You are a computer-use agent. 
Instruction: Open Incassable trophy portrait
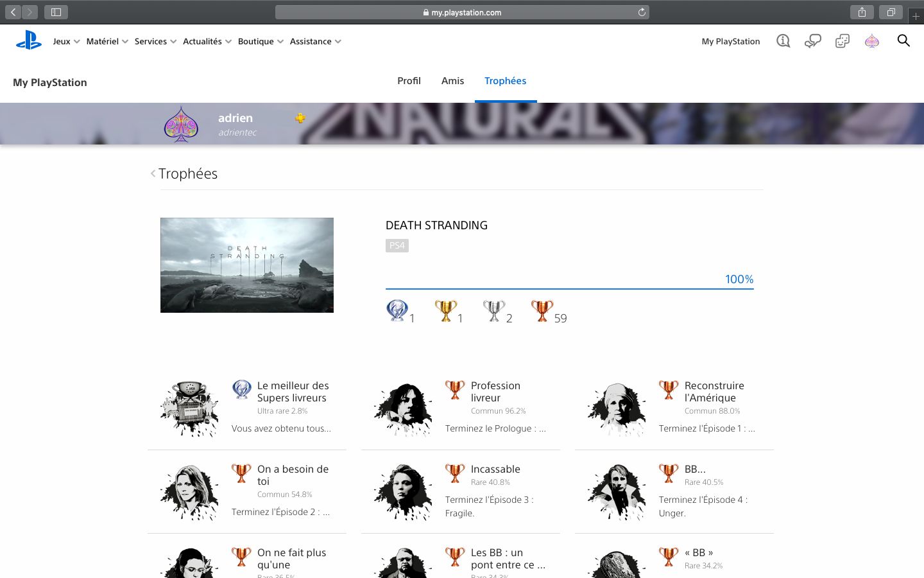(404, 492)
